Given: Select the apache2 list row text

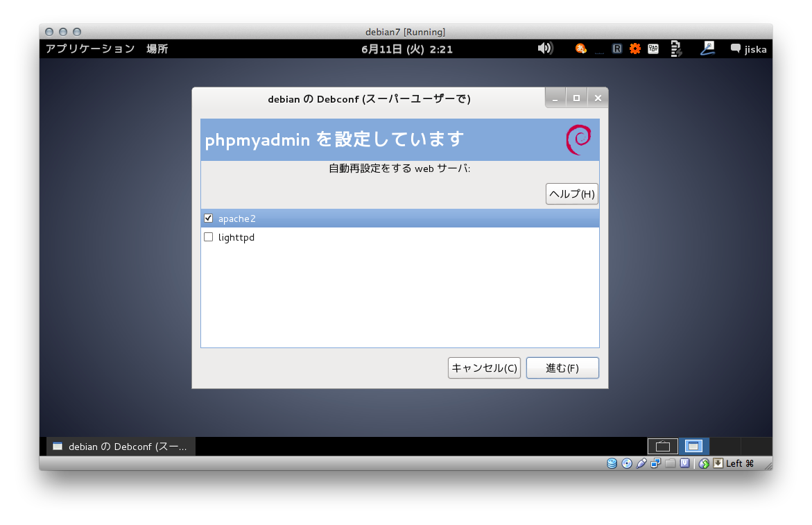Looking at the screenshot, I should (x=236, y=218).
